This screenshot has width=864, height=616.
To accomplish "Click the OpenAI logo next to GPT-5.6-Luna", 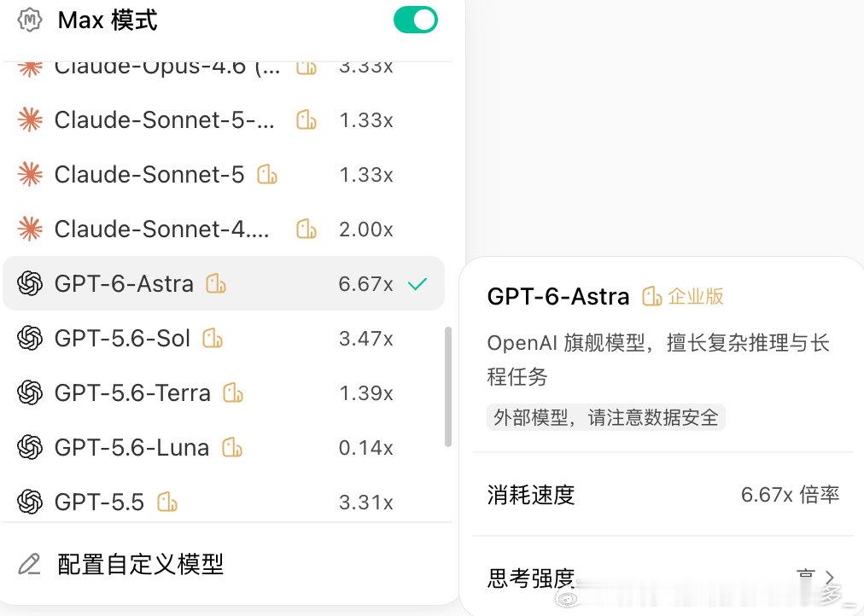I will [30, 447].
